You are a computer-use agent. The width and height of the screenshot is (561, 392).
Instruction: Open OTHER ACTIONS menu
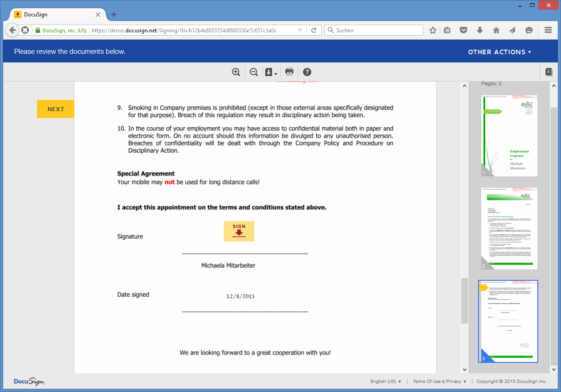coord(499,52)
